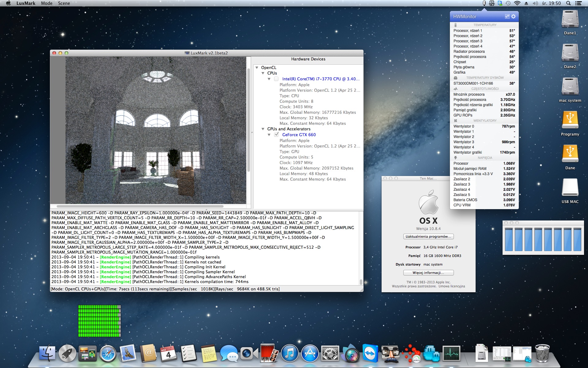Open Notification Center list icon

click(x=579, y=3)
